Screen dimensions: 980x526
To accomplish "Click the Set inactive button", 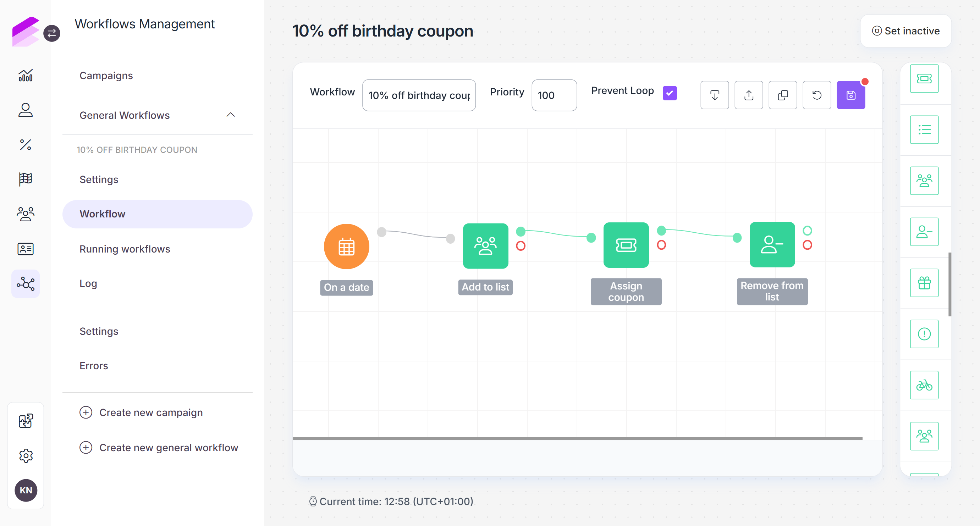I will point(906,31).
